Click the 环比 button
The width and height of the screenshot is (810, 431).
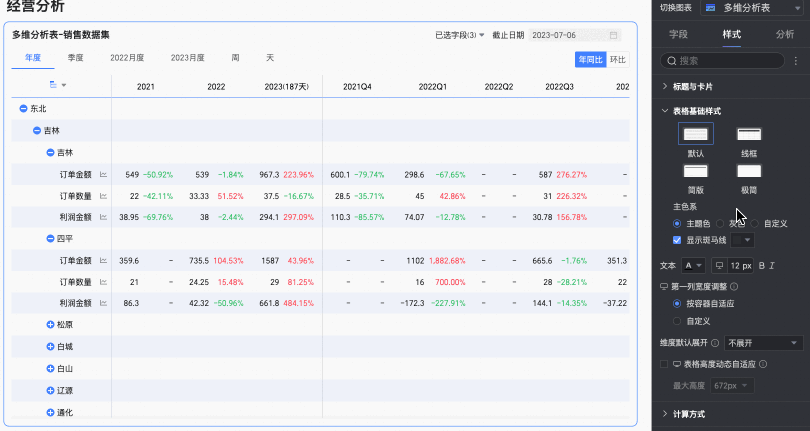click(x=618, y=60)
